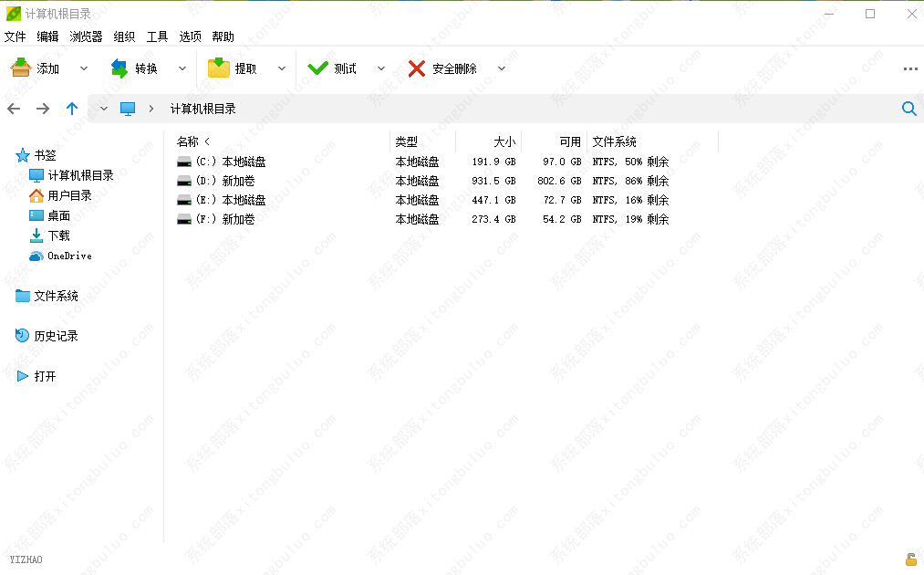
Task: Click the 191.9 GB size cell
Action: pos(493,162)
